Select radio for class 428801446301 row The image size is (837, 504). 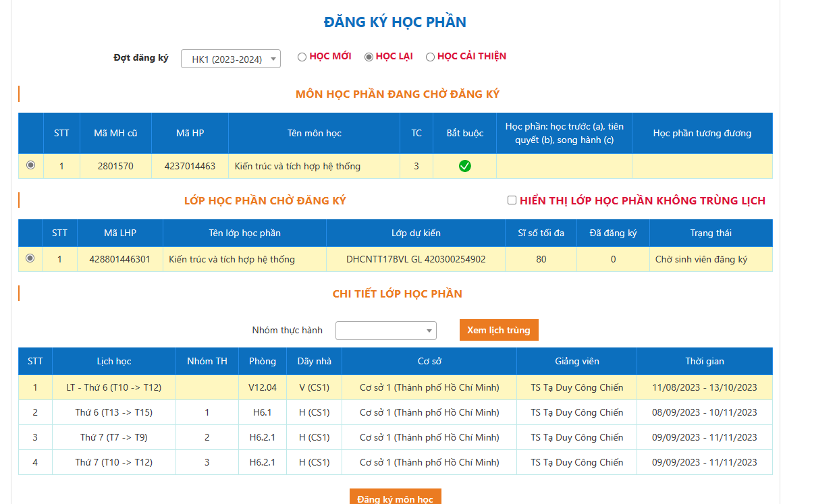tap(30, 258)
